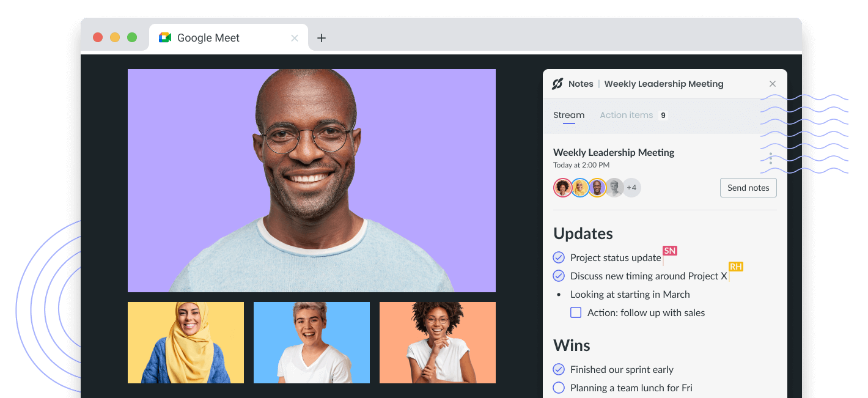The height and width of the screenshot is (398, 868).
Task: Check Planning a team lunch for Fri
Action: [x=559, y=388]
